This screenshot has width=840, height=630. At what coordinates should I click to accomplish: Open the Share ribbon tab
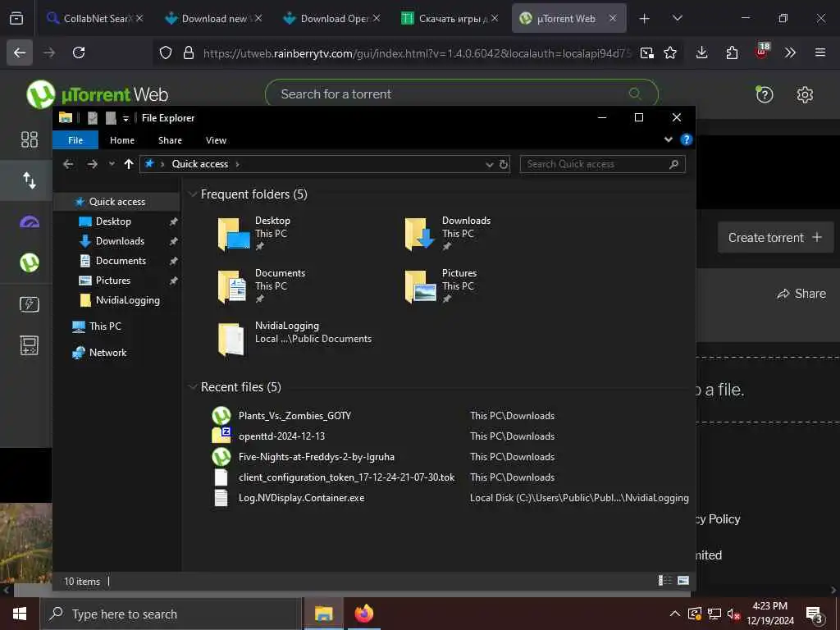(170, 140)
